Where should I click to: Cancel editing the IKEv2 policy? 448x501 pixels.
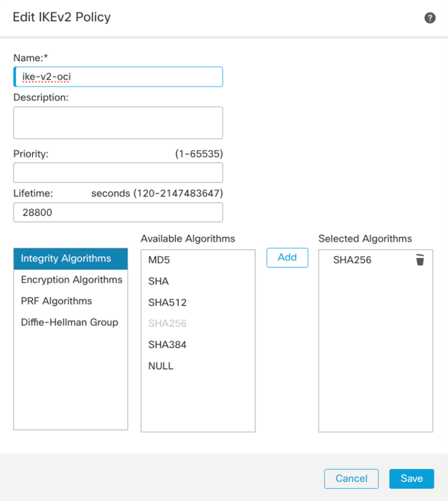pos(351,478)
